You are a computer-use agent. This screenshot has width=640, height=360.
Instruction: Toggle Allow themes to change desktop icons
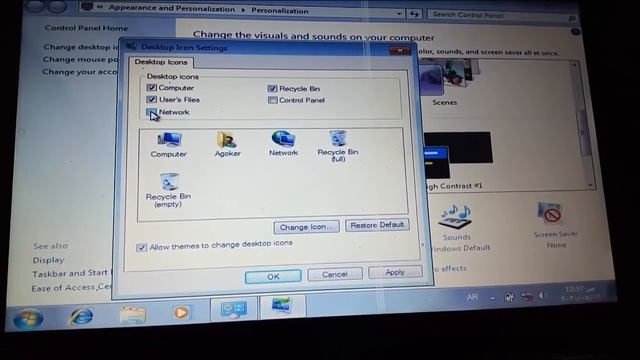pos(141,247)
